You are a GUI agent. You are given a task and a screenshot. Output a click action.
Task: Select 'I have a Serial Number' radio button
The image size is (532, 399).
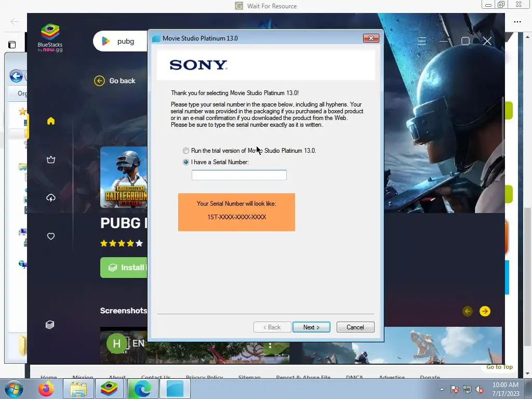pos(185,162)
